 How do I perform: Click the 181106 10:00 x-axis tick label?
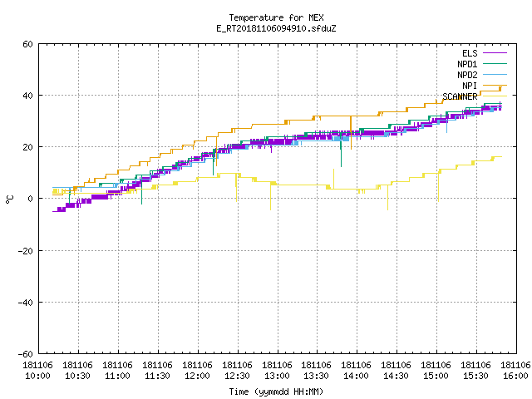point(37,371)
